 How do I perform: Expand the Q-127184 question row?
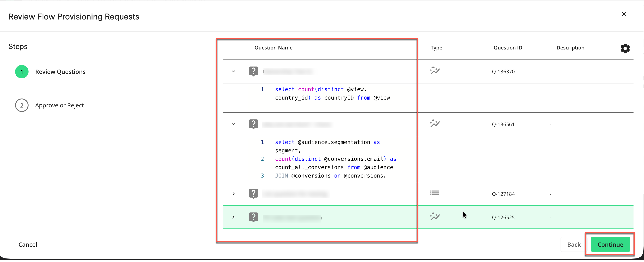(233, 194)
